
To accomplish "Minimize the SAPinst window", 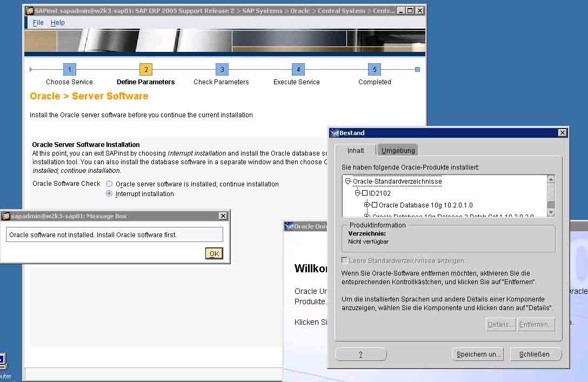I will point(400,10).
